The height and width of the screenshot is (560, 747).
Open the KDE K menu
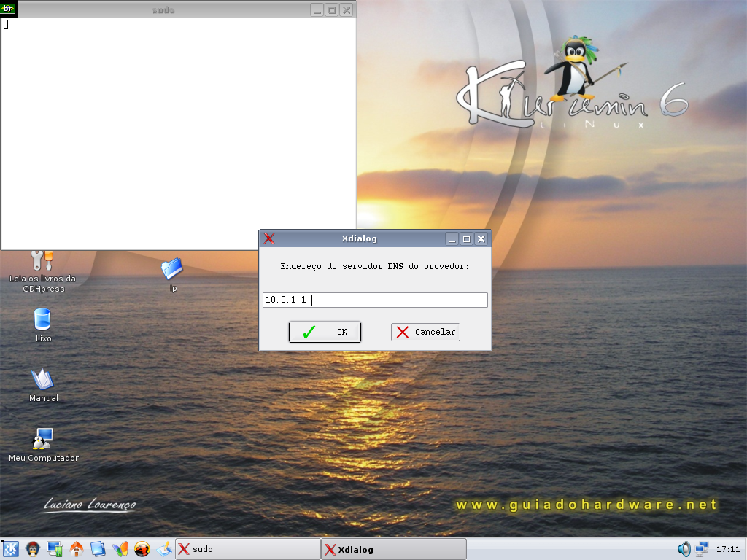(x=10, y=549)
